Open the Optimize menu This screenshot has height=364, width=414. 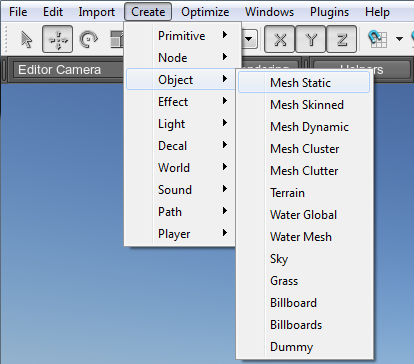(x=205, y=12)
